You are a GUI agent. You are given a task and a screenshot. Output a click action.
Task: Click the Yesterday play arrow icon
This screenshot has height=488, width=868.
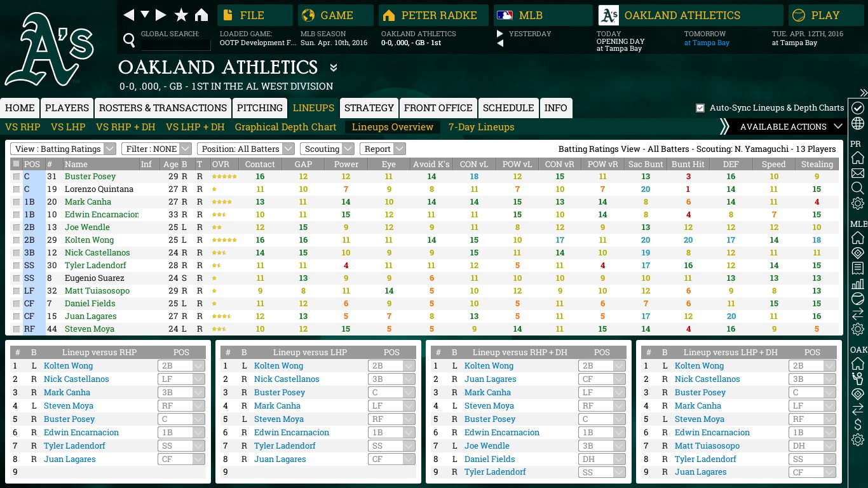pos(500,34)
